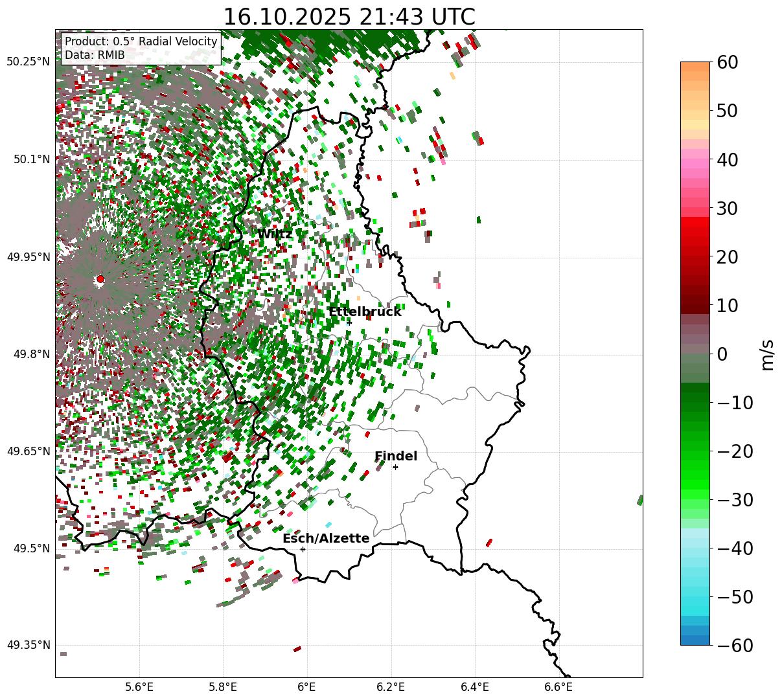Image resolution: width=782 pixels, height=700 pixels.
Task: Click the colorbar −40 tick label
Action: coord(735,548)
